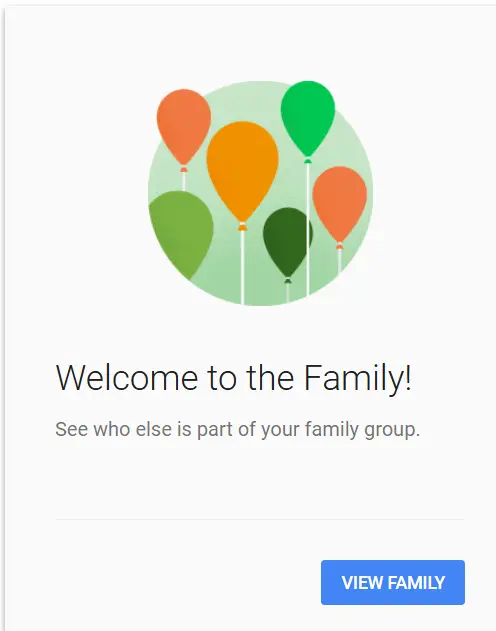Click the knot under the large orange balloon
Screen dimensions: 496x631
pyautogui.click(x=242, y=227)
